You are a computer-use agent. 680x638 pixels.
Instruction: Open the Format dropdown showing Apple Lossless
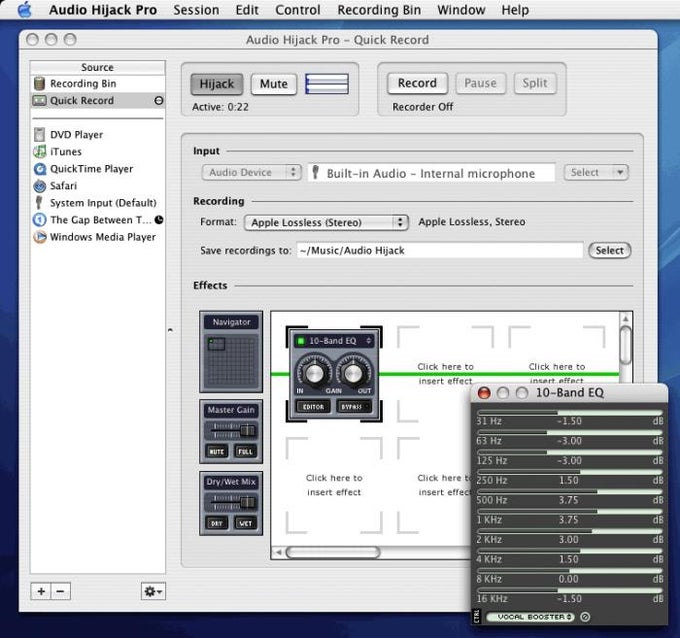[326, 222]
